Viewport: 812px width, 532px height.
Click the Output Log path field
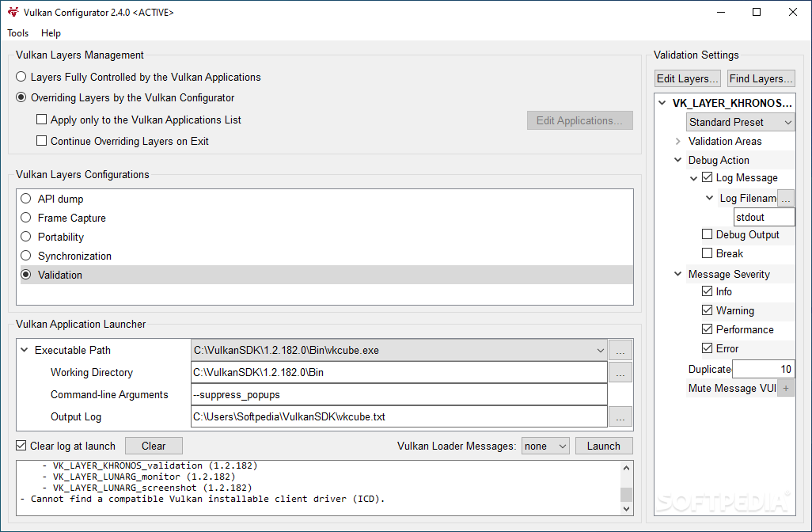(399, 417)
